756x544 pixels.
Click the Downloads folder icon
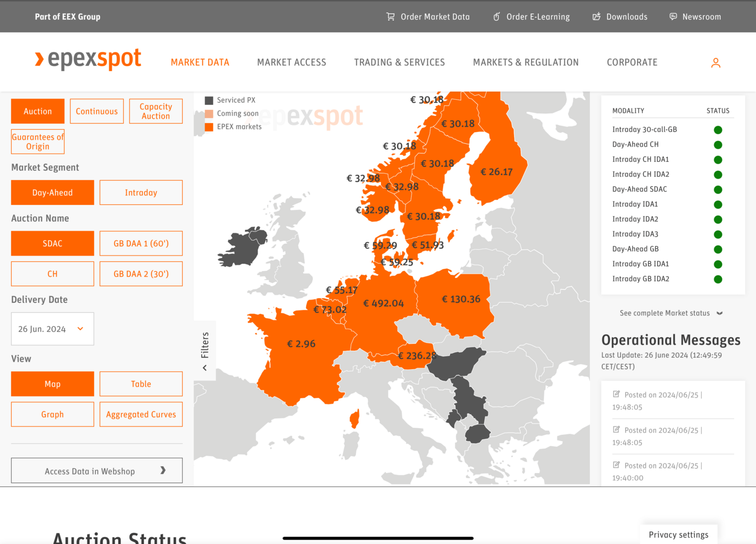tap(597, 17)
